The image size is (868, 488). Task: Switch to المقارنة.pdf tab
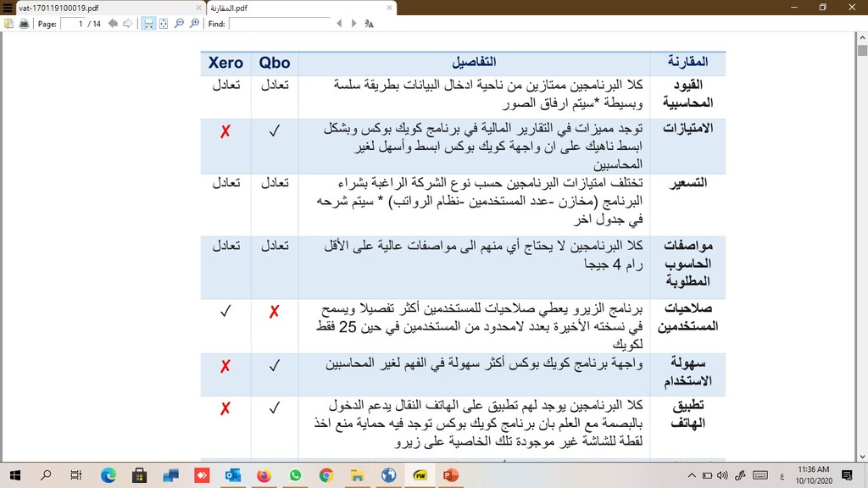pos(301,8)
